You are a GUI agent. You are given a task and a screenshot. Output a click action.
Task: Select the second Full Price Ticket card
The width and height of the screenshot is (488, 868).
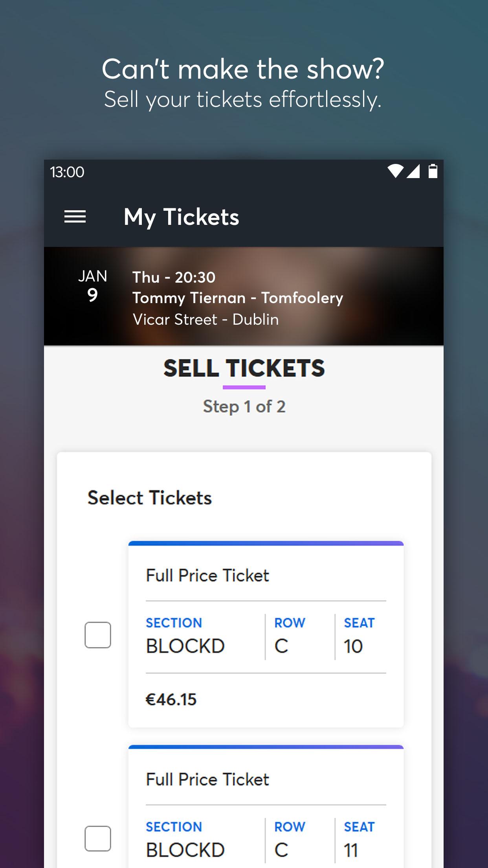tap(266, 807)
